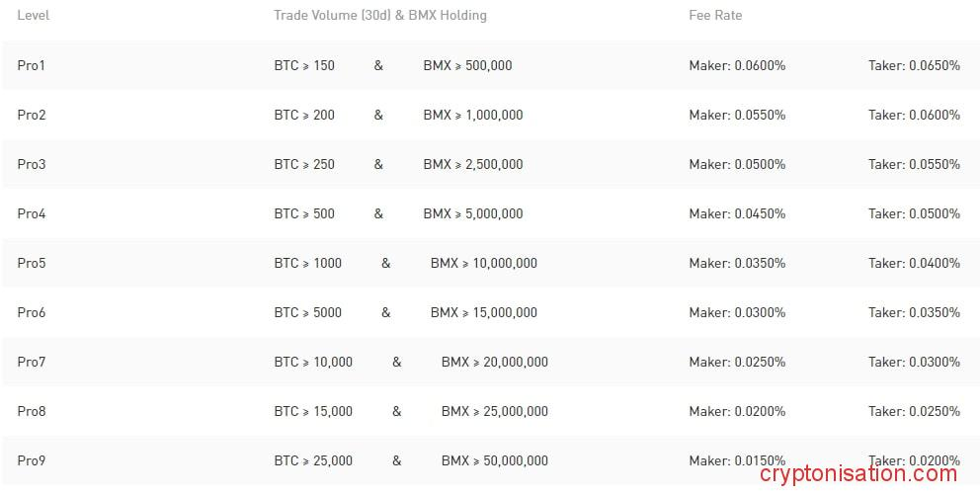Viewport: 980px width, 497px height.
Task: Select BMX ≥ 1,000,000 holding text
Action: pyautogui.click(x=473, y=115)
